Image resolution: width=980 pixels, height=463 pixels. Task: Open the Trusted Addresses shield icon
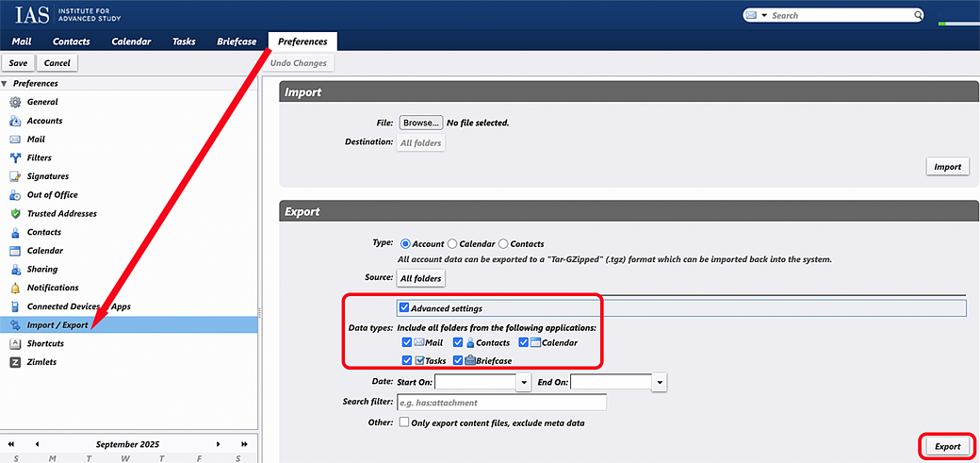(x=16, y=213)
